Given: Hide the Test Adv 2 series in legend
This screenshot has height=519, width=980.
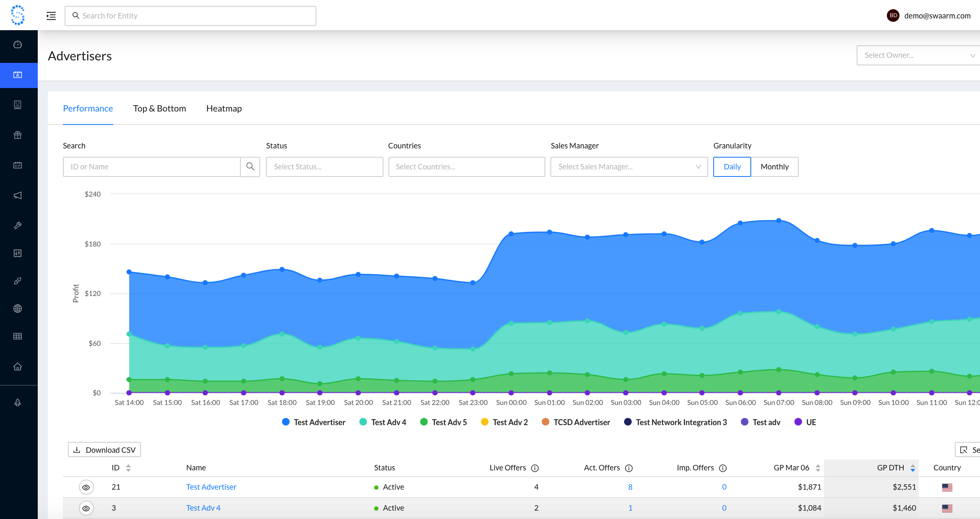Looking at the screenshot, I should (x=504, y=422).
